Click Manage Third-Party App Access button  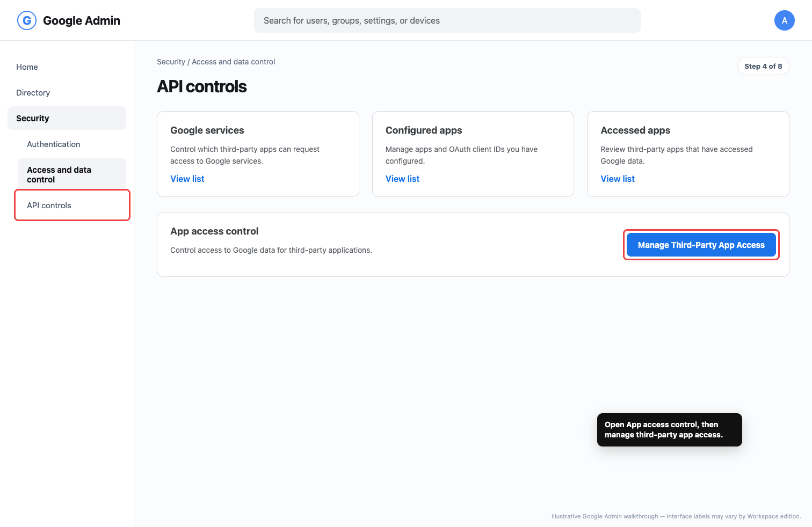pos(701,245)
